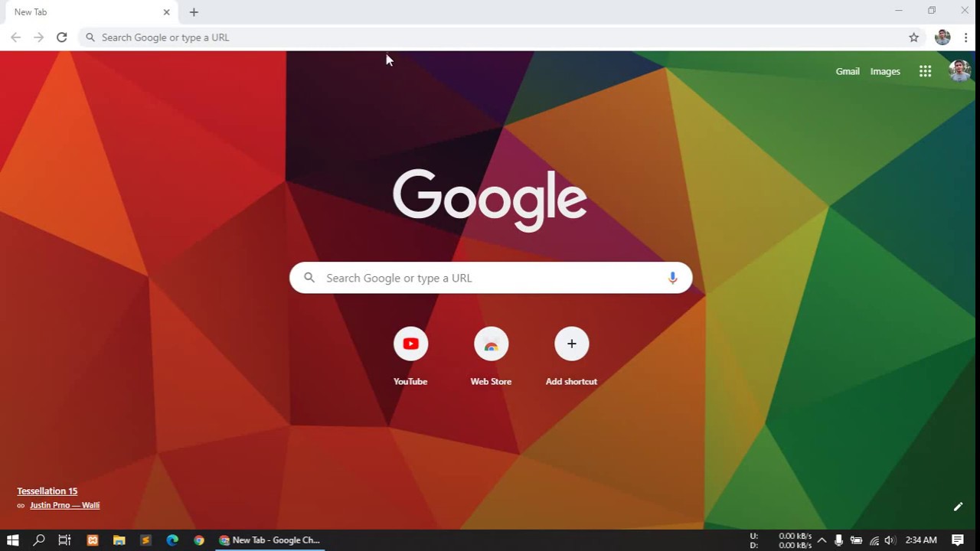Click the Add shortcut plus button
Screen dimensions: 980x551
pos(571,344)
